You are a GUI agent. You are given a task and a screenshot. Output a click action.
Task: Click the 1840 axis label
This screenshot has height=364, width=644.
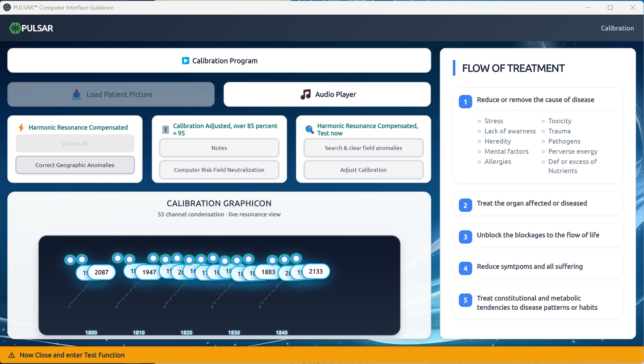tap(282, 333)
